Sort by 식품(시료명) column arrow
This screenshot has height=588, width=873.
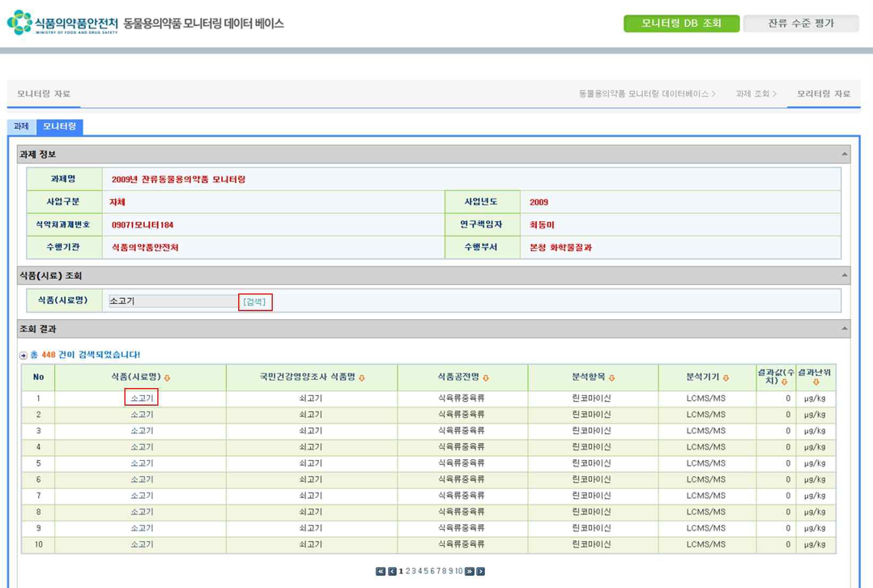pos(167,378)
